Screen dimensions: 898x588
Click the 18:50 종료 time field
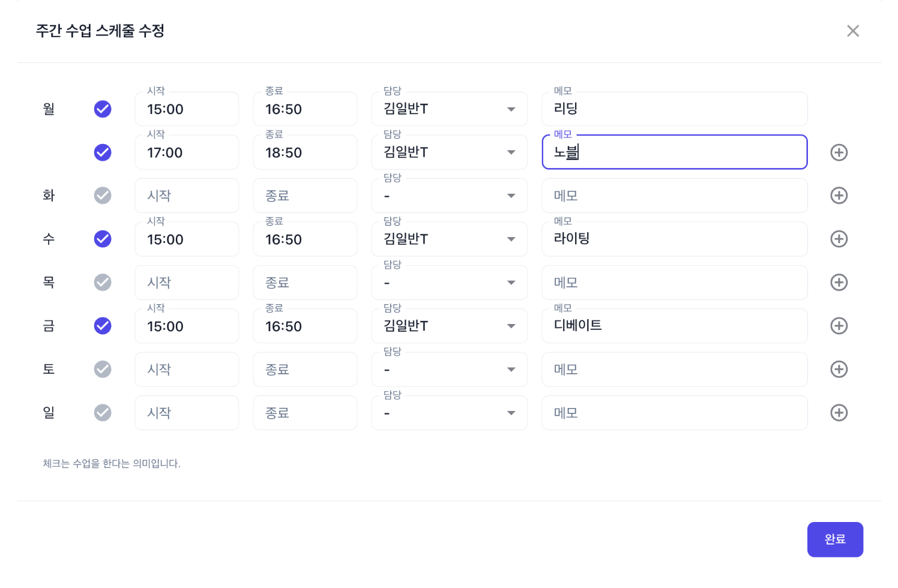pyautogui.click(x=305, y=152)
